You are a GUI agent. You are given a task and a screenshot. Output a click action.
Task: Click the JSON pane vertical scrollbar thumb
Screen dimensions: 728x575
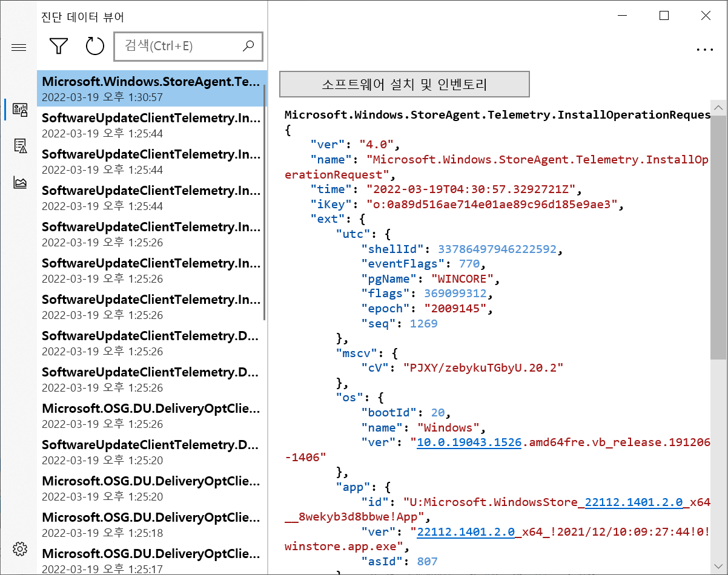719,237
